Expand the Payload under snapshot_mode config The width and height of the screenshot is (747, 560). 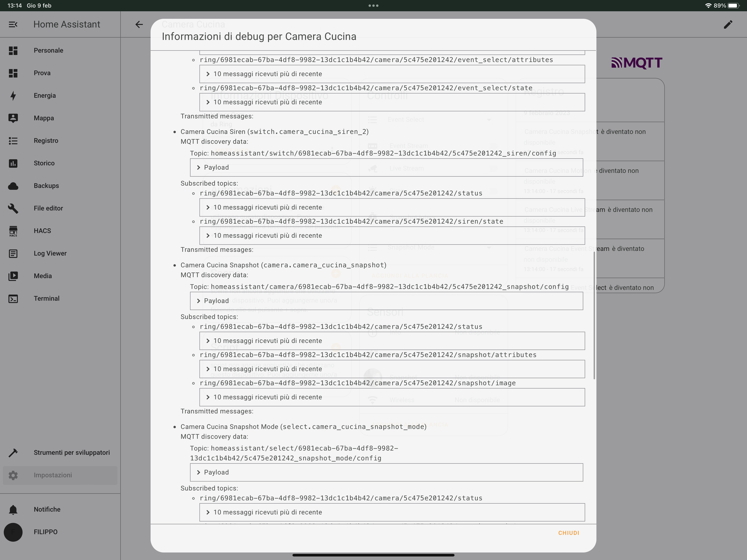click(x=216, y=472)
